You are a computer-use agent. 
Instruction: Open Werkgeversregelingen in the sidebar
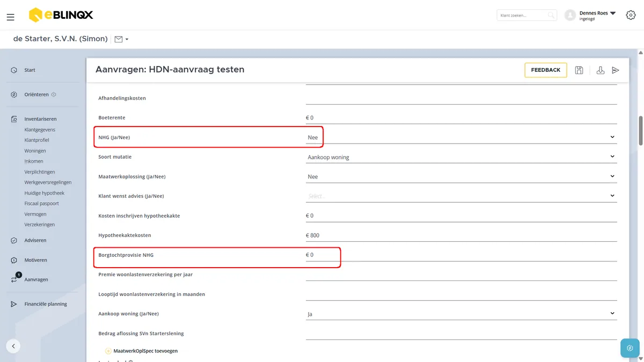48,182
